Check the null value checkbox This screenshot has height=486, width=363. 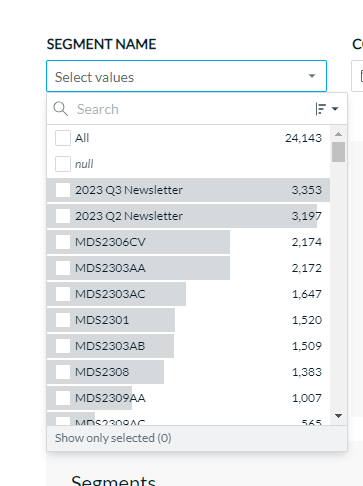63,164
